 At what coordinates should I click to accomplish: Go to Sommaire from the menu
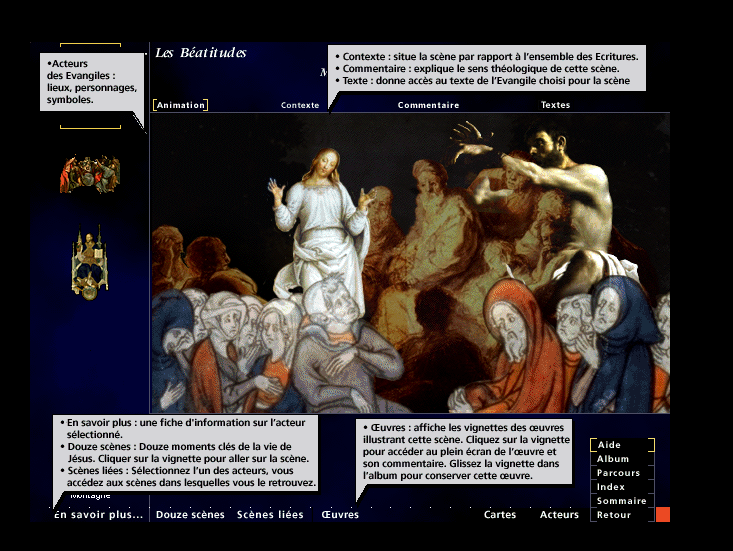point(621,501)
